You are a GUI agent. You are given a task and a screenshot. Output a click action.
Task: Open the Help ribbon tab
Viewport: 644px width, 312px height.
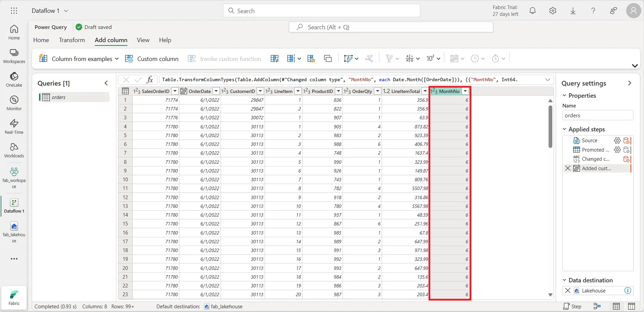[x=165, y=40]
